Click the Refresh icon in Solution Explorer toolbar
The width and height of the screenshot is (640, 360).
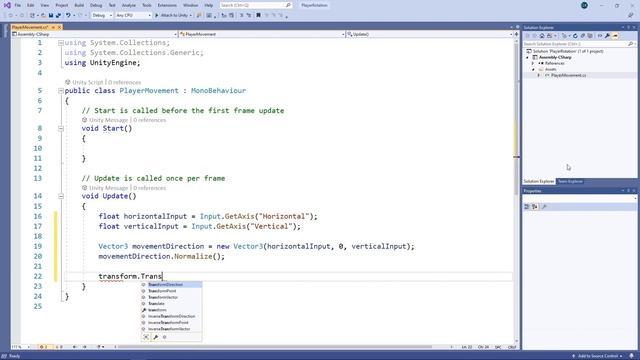click(x=575, y=36)
